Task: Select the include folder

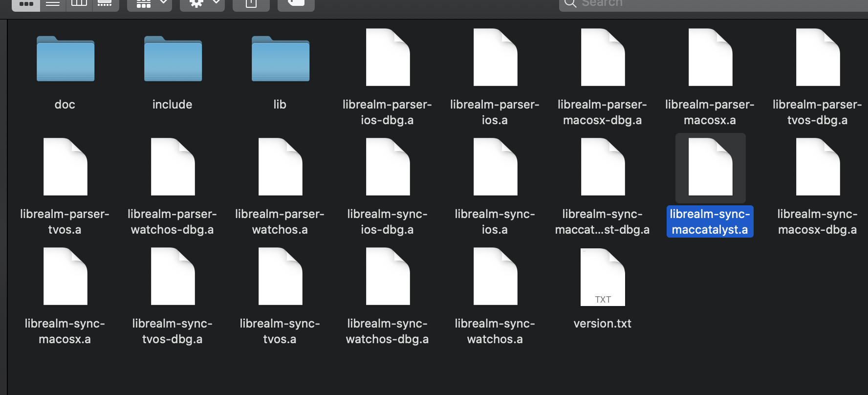Action: click(173, 59)
